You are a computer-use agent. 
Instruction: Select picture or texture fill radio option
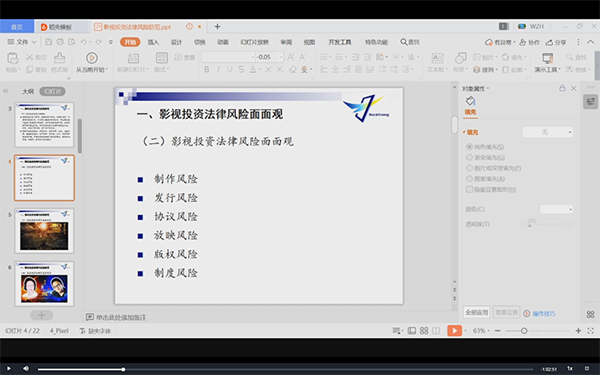coord(469,168)
